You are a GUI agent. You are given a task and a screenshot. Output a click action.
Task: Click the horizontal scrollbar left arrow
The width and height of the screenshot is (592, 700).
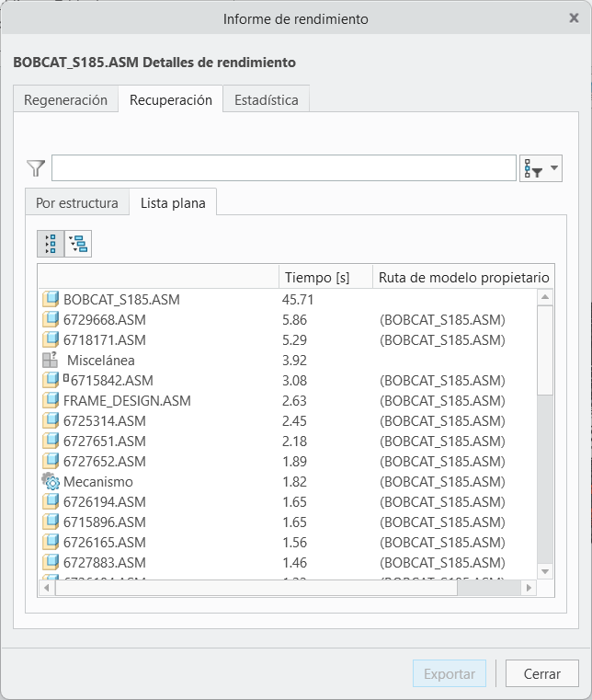click(x=46, y=588)
